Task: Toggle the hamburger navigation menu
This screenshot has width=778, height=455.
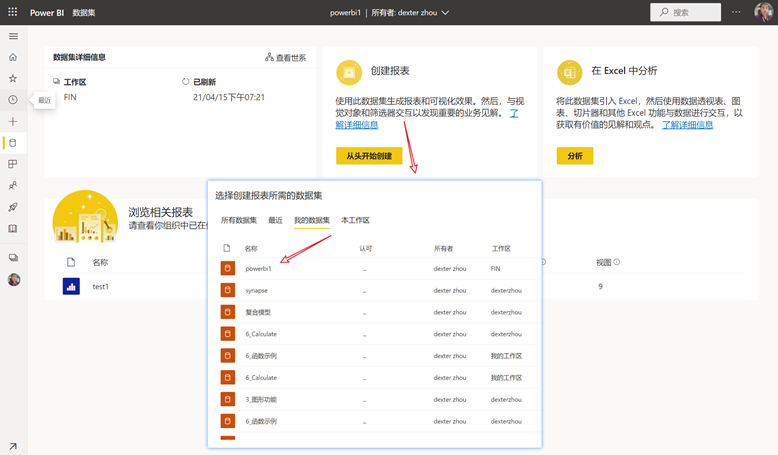Action: [13, 36]
